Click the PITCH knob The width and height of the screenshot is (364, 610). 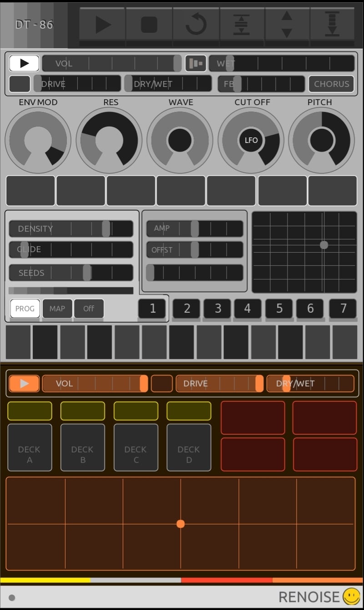[x=322, y=140]
